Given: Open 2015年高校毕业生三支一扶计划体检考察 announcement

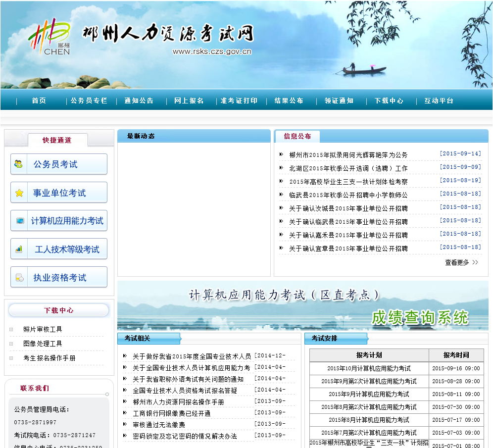Looking at the screenshot, I should coord(348,181).
